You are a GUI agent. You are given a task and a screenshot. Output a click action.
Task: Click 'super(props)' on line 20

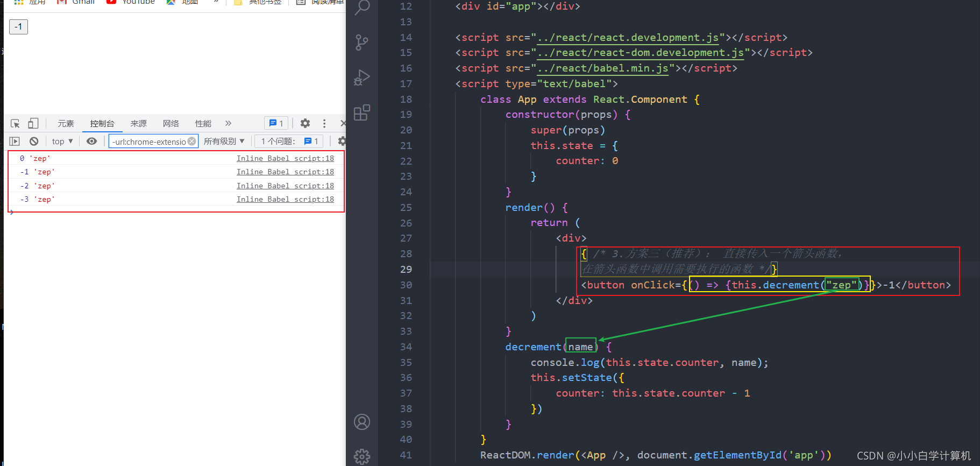click(568, 130)
